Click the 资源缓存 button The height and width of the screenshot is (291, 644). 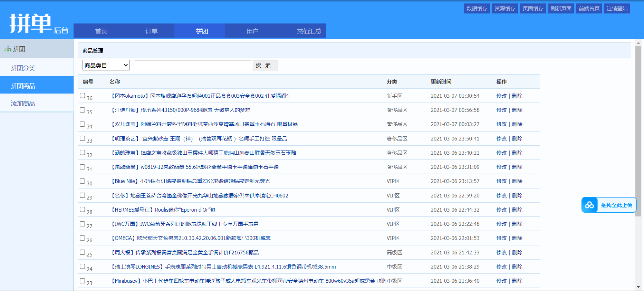click(505, 9)
